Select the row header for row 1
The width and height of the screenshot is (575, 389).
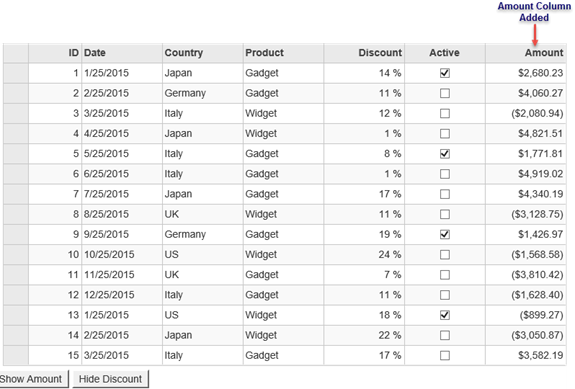click(16, 73)
